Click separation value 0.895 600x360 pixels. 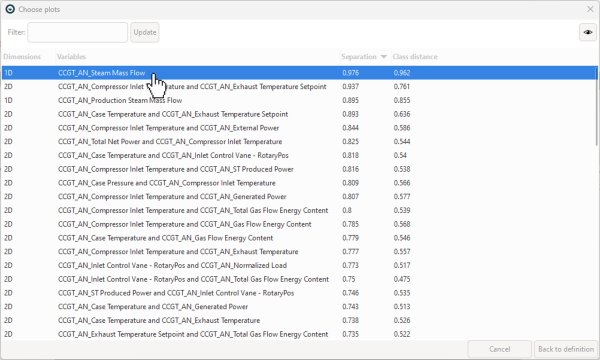pyautogui.click(x=351, y=100)
